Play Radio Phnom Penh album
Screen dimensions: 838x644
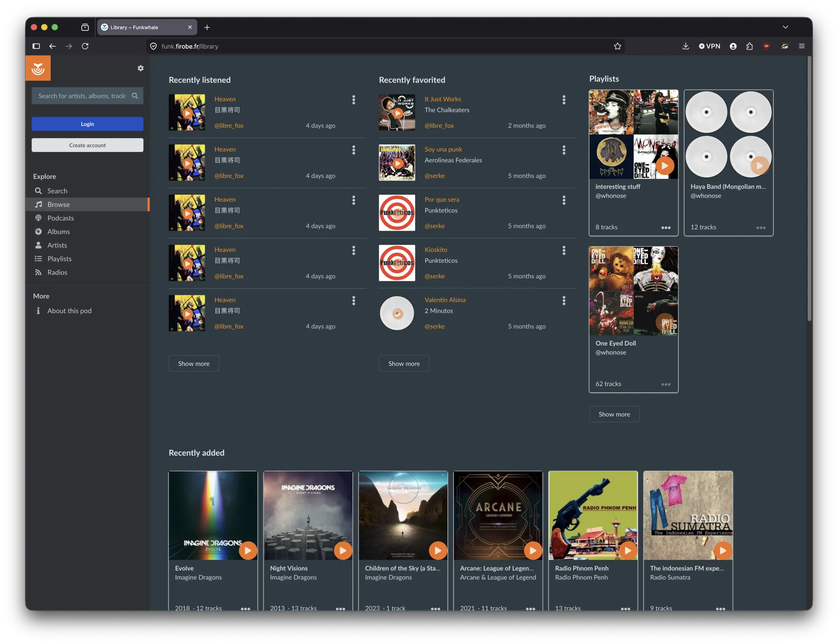628,551
